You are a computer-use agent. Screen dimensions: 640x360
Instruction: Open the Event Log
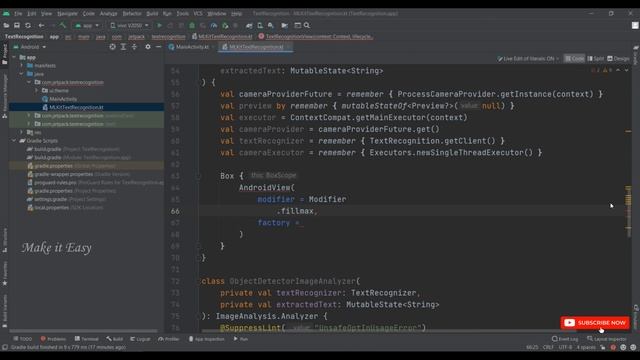coord(565,339)
